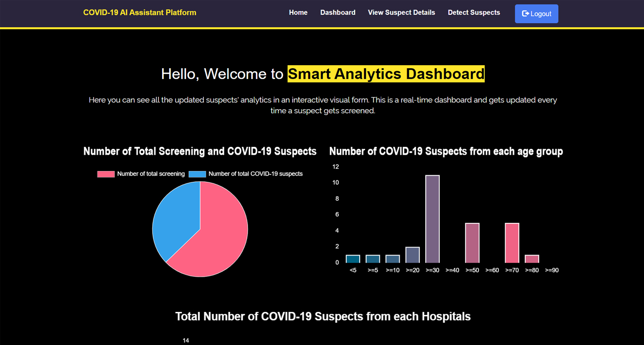Click the bar for age >=80
Viewport: 644px width, 345px height.
532,259
